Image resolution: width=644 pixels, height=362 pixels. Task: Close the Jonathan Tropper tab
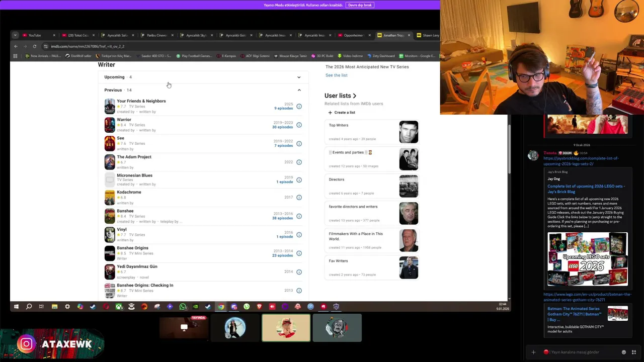(409, 35)
